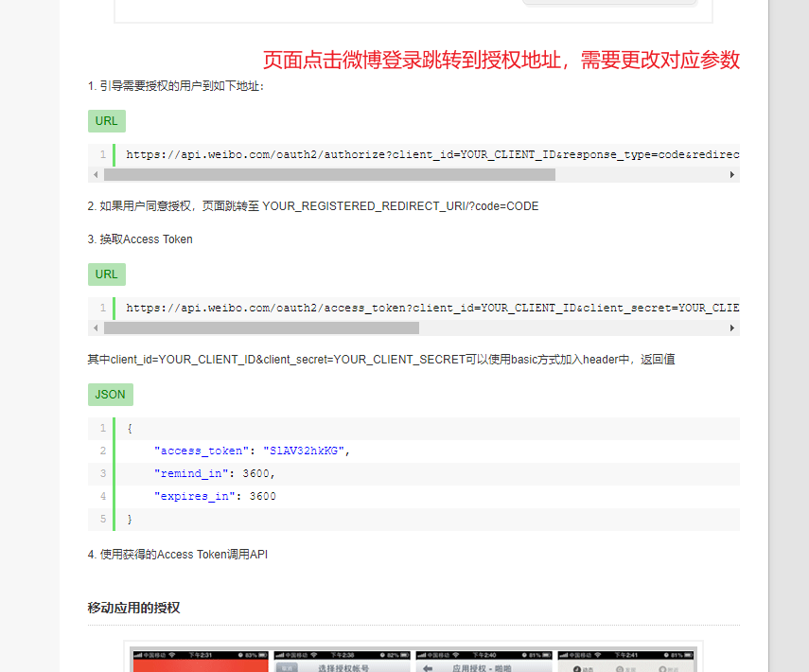Click step 1 text 引导需要授权的用户到如下地址
The height and width of the screenshot is (672, 809).
coord(176,86)
